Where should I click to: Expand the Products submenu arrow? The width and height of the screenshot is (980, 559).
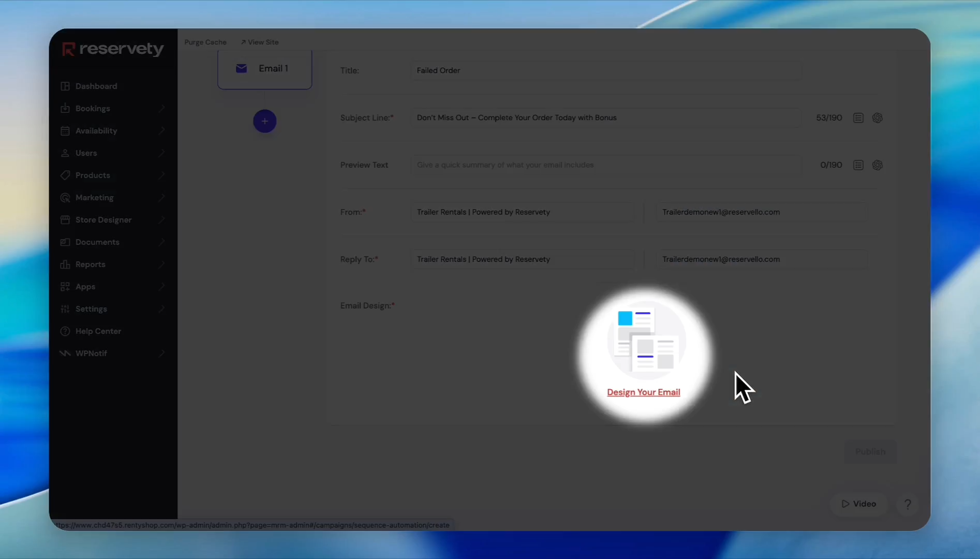pos(161,175)
